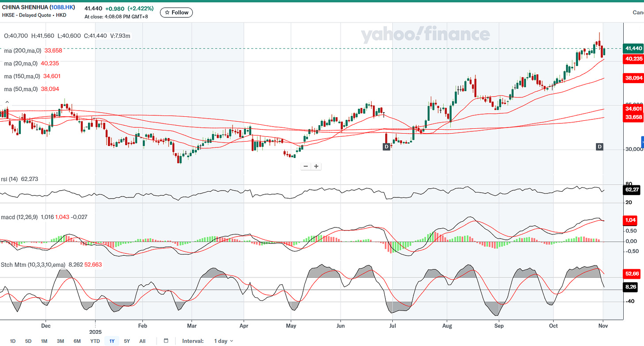This screenshot has width=644, height=346.
Task: Select the 3M range tab
Action: 60,341
